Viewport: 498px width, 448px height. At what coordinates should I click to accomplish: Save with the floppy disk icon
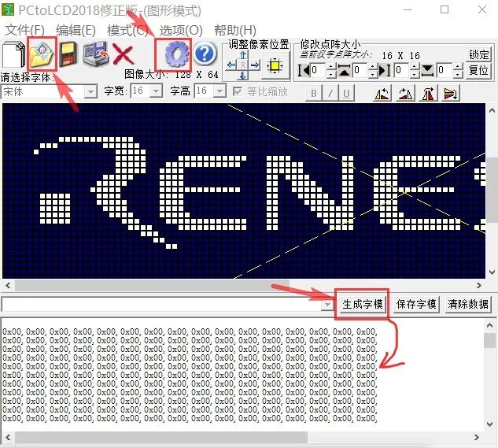(x=68, y=54)
